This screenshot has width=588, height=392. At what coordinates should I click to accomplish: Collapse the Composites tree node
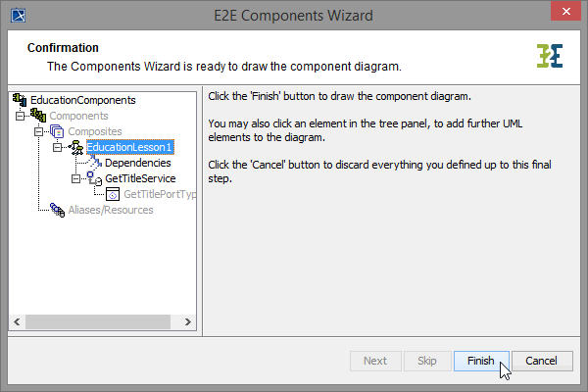point(38,131)
